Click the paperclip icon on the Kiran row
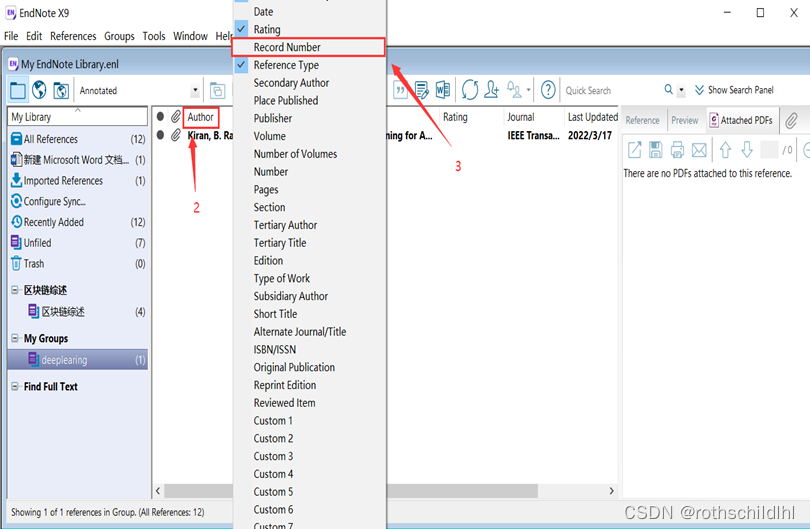Screen dimensions: 810x529 pos(176,135)
